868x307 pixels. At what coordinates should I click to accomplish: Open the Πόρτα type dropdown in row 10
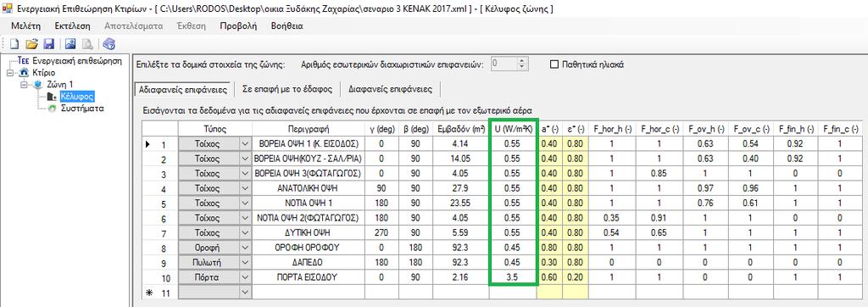(245, 276)
